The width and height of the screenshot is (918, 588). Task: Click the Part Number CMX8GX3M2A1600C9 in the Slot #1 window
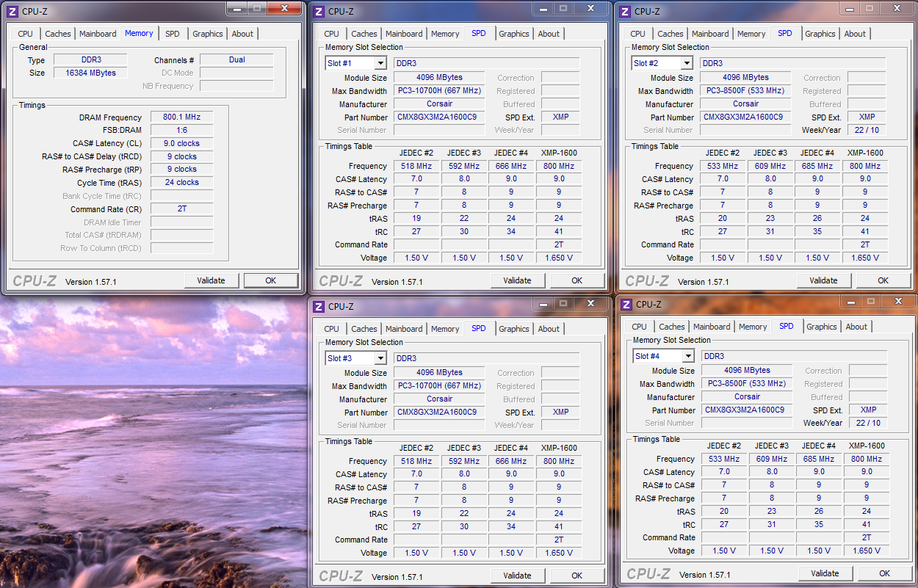(x=439, y=117)
